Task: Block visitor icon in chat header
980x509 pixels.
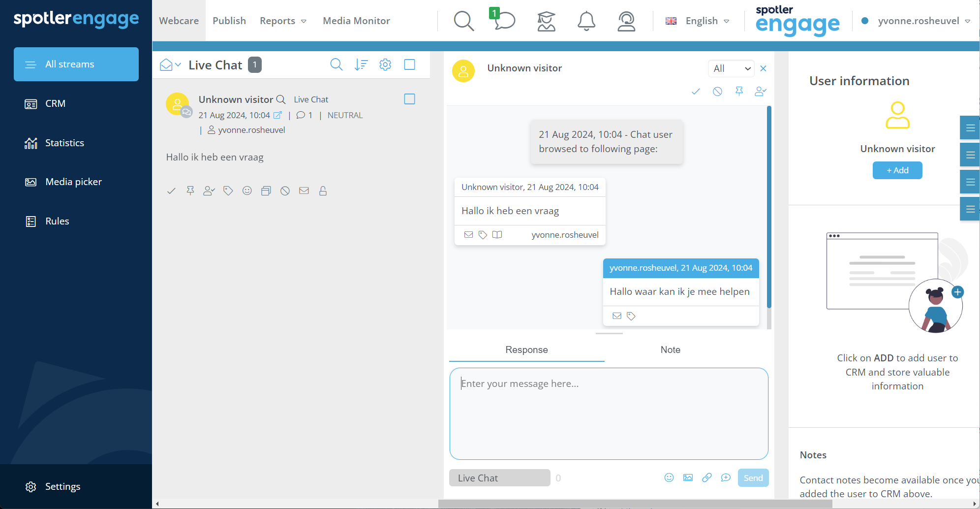Action: pyautogui.click(x=717, y=92)
